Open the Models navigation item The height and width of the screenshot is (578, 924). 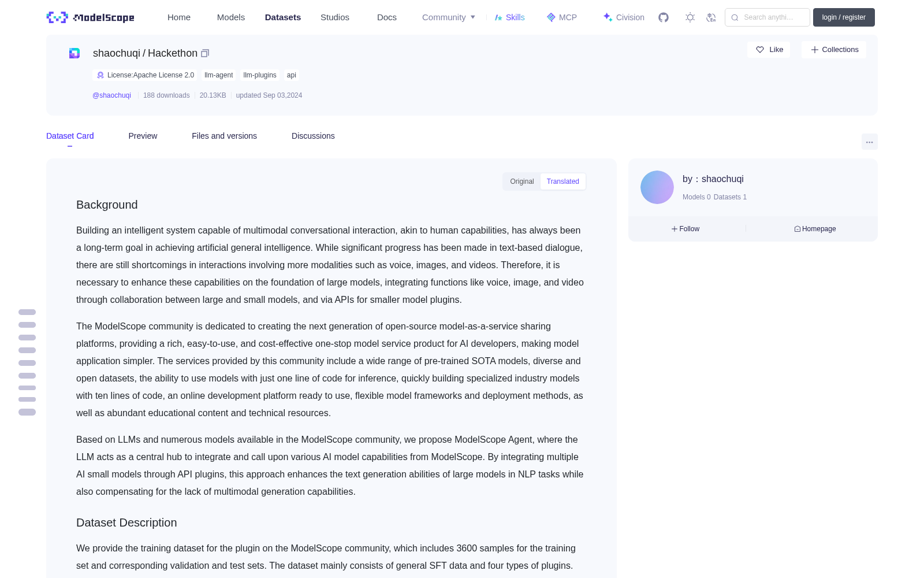(x=231, y=17)
